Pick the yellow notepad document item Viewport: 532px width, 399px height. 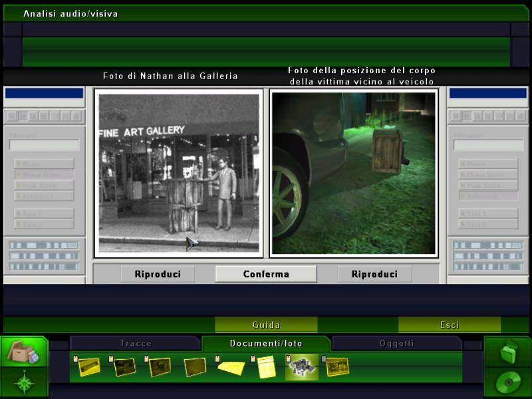click(266, 366)
